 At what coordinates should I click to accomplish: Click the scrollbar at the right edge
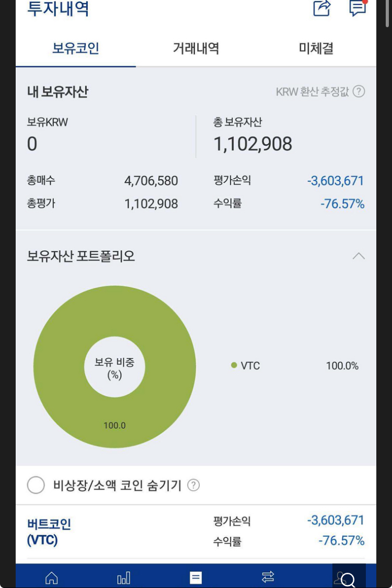[x=387, y=14]
